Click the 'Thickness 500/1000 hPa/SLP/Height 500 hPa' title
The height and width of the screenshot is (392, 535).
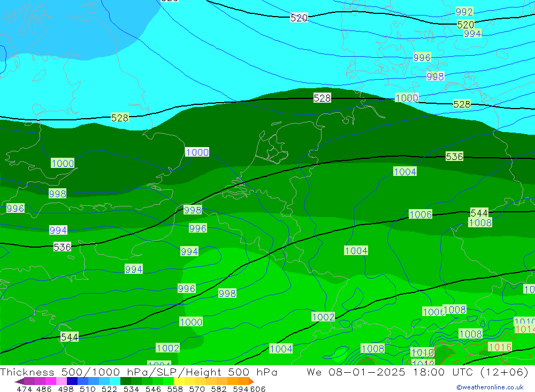coord(139,372)
